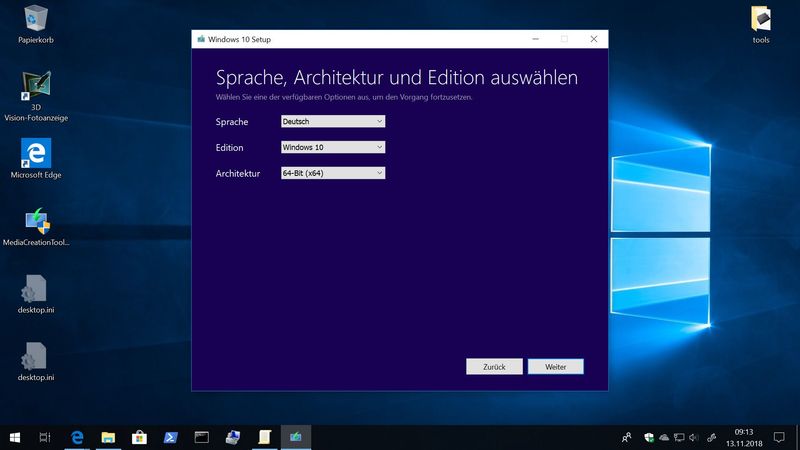The height and width of the screenshot is (450, 800).
Task: Open Task View in the taskbar
Action: pyautogui.click(x=45, y=437)
